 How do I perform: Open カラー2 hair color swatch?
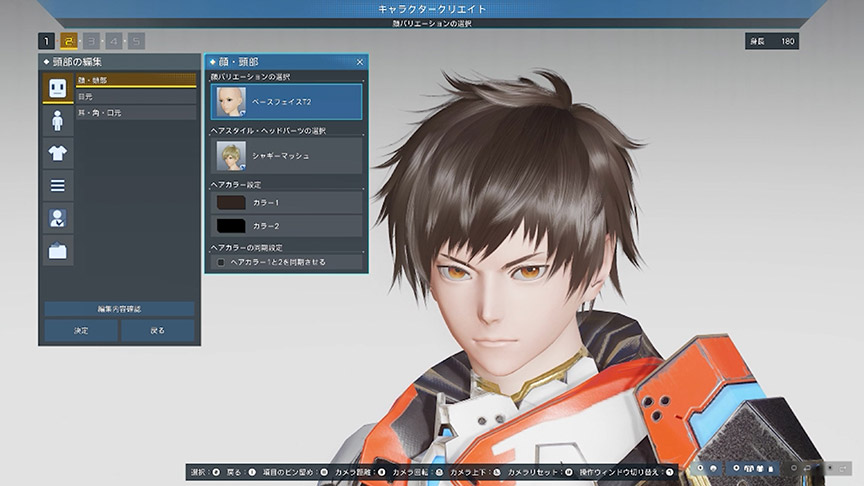tap(287, 226)
